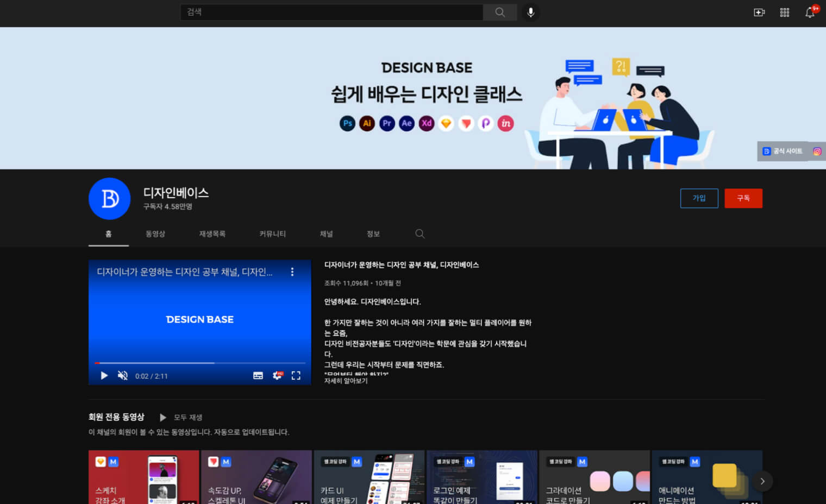Screen dimensions: 826x504
Task: View the 정보 tab
Action: pos(373,234)
